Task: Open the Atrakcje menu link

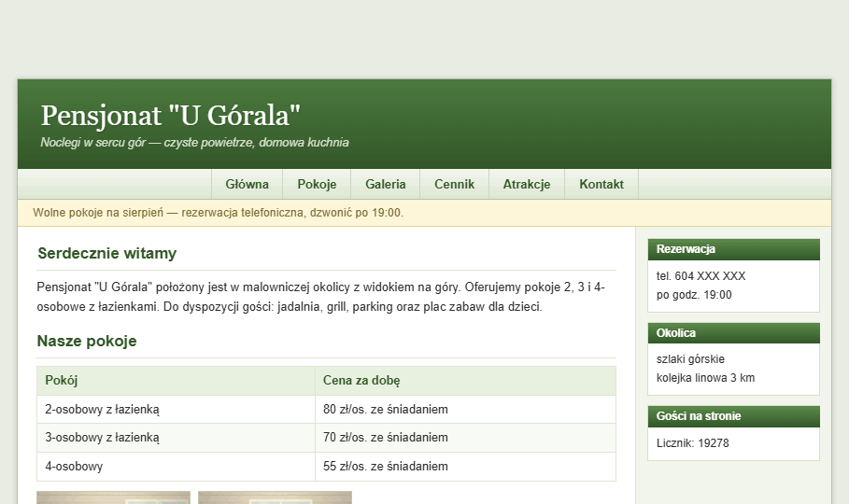Action: [527, 184]
